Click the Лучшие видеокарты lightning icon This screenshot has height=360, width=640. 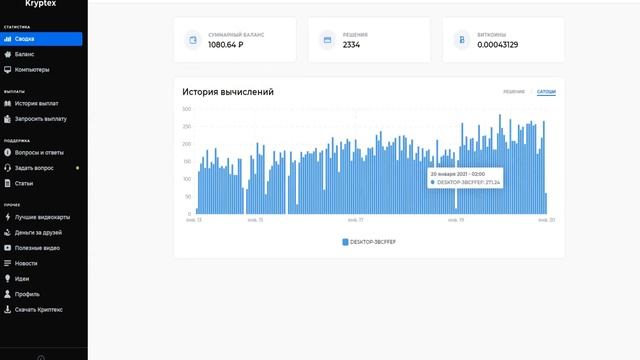coord(7,217)
